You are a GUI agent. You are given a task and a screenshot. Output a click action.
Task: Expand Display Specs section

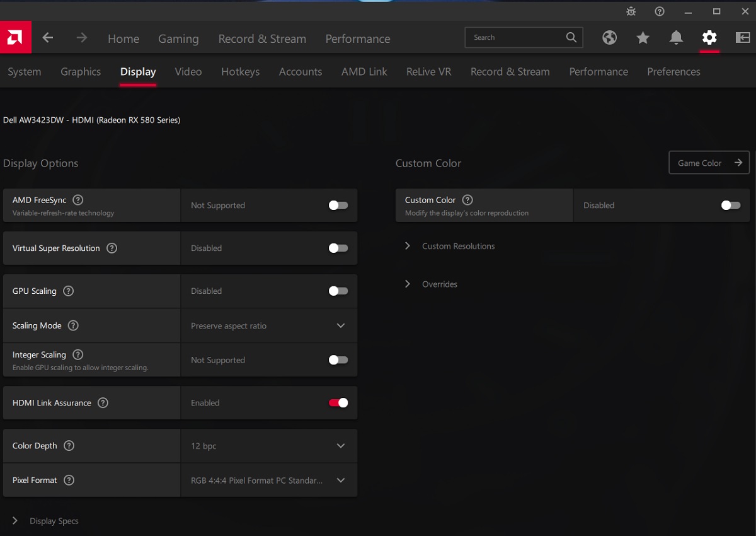(45, 521)
